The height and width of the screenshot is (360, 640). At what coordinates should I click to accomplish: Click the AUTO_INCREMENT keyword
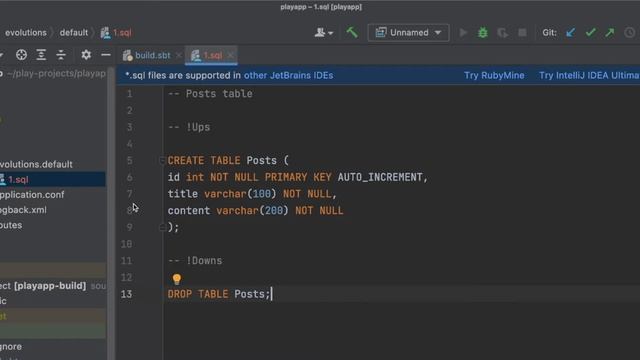coord(380,177)
